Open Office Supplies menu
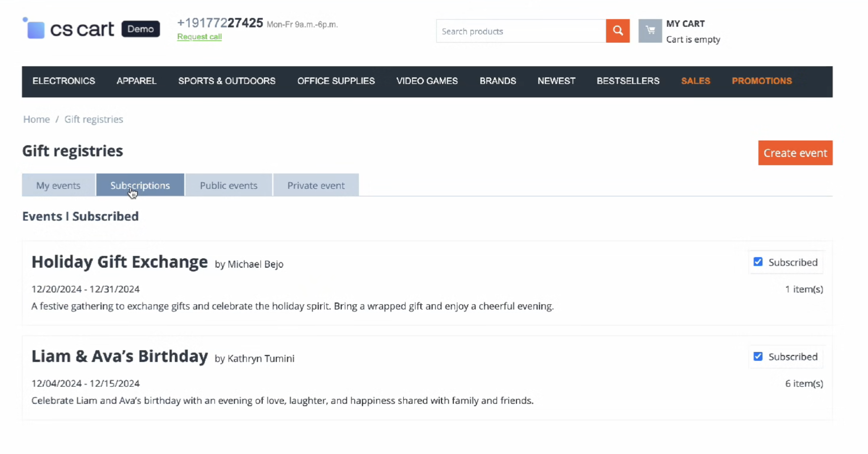868x454 pixels. [336, 81]
